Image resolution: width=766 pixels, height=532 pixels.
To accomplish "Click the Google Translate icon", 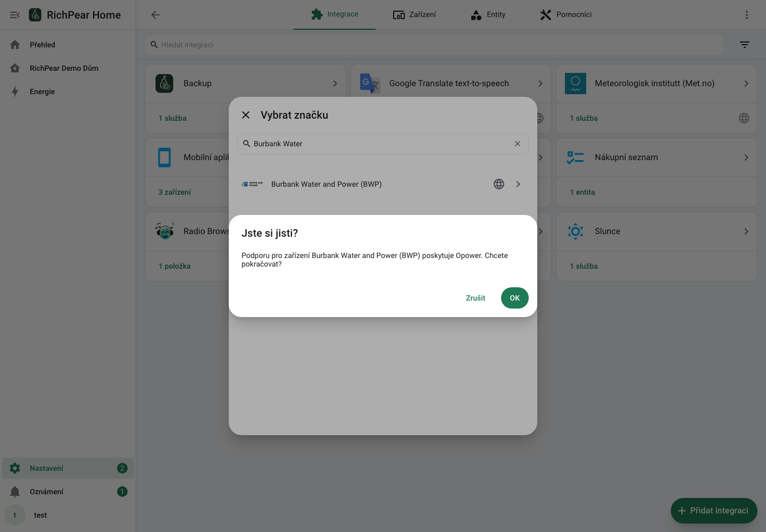I will [x=370, y=84].
